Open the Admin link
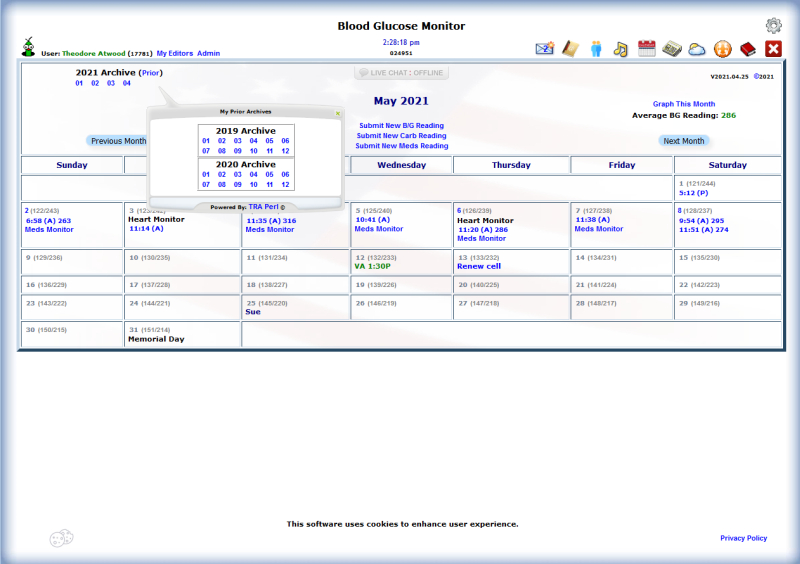 click(x=208, y=53)
